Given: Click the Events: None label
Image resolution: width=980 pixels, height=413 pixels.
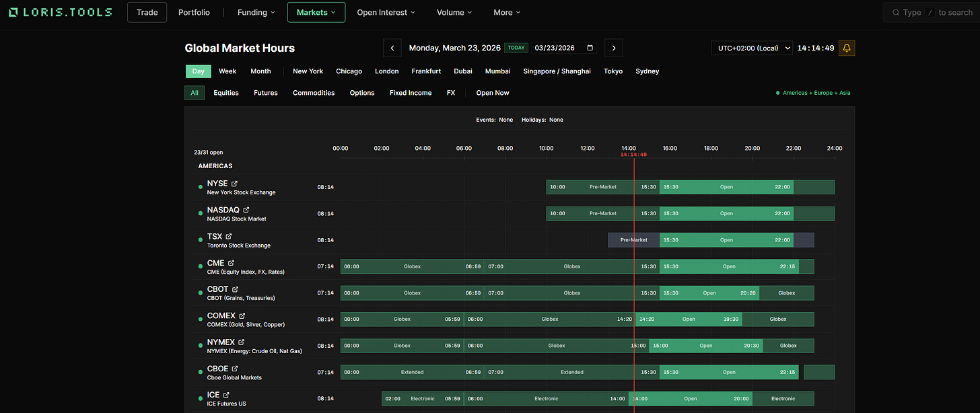Looking at the screenshot, I should 494,120.
